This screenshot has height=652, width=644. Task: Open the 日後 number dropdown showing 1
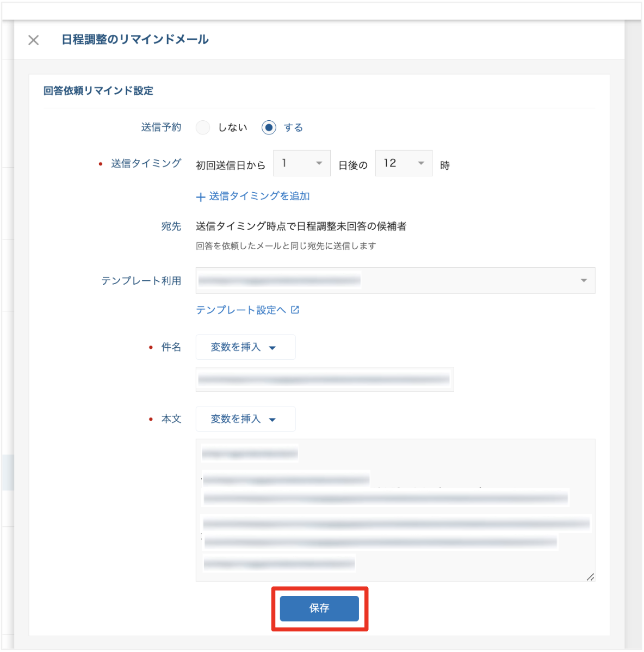(302, 163)
